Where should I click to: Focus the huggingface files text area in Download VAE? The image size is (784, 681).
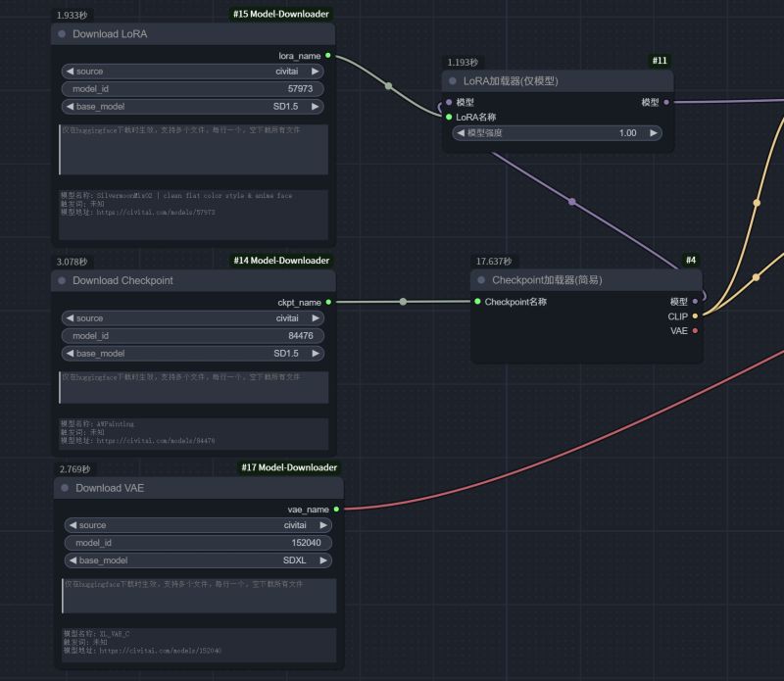point(199,596)
